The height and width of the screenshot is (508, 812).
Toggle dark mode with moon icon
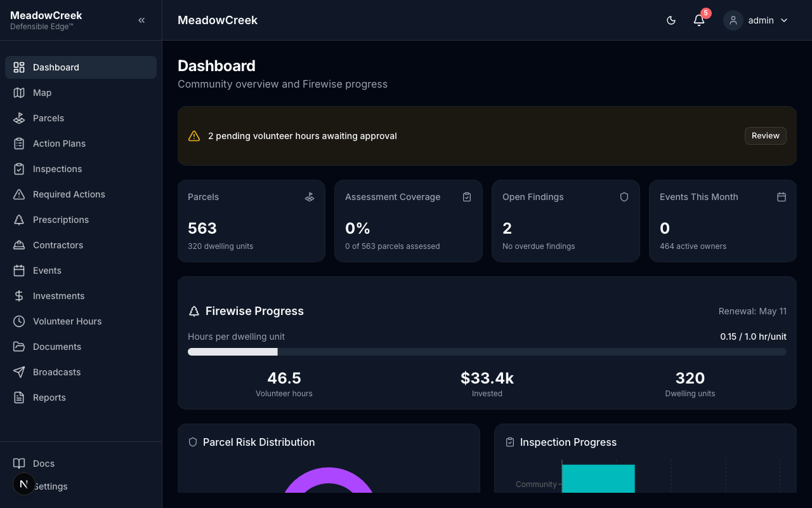671,20
